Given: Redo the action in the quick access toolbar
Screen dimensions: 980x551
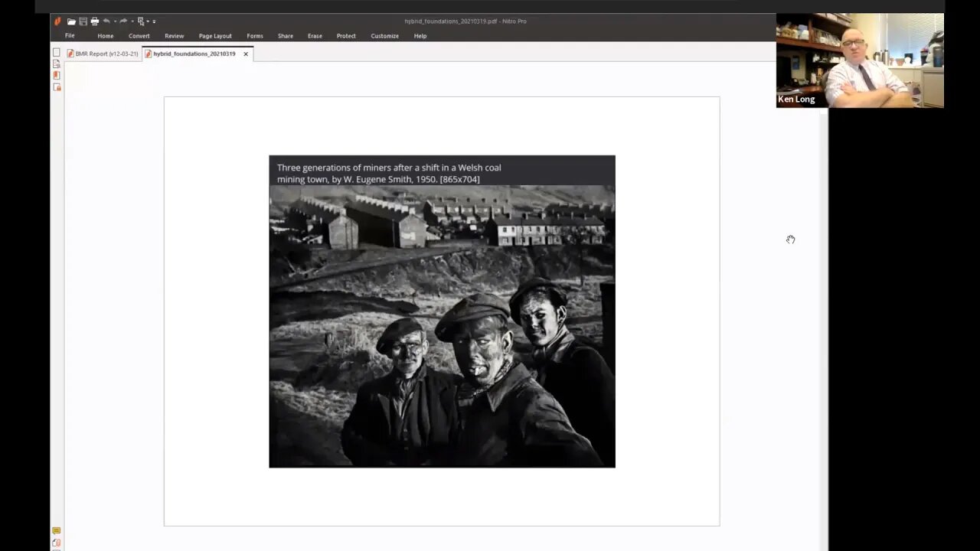Looking at the screenshot, I should [x=123, y=21].
